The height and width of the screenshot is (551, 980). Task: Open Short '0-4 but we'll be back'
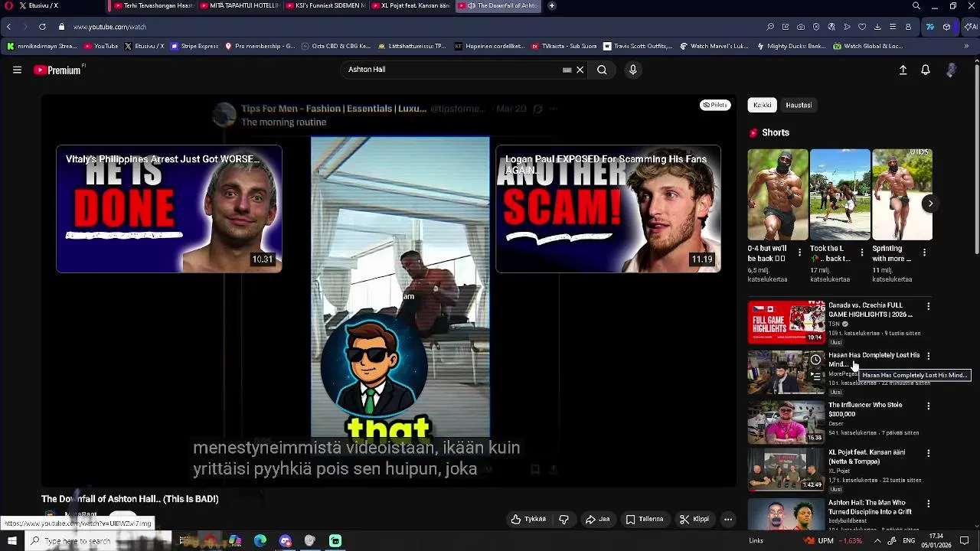tap(777, 194)
